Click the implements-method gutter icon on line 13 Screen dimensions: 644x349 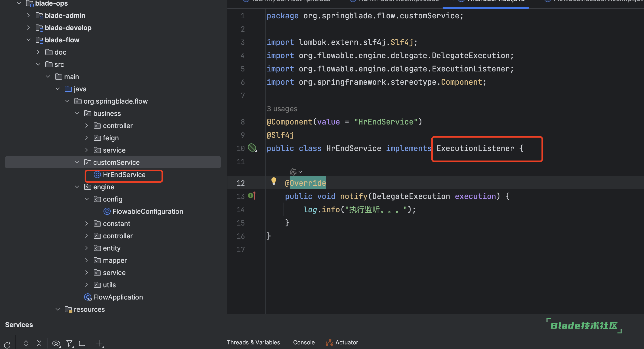(252, 196)
